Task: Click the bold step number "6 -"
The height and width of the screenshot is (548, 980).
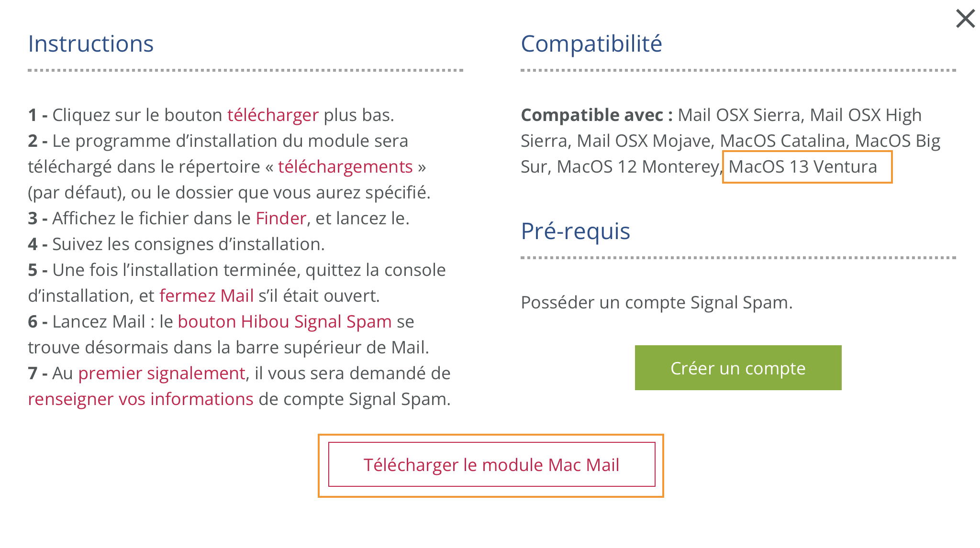Action: tap(37, 322)
